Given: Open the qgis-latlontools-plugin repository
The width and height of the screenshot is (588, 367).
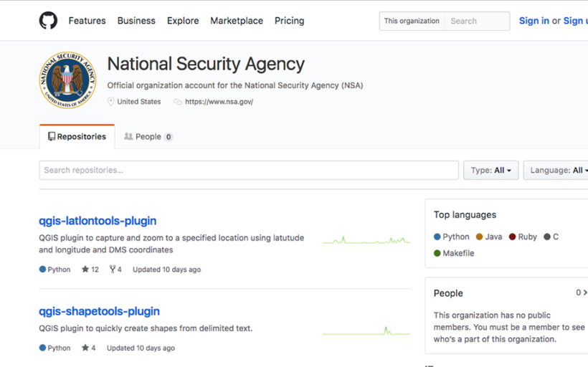Looking at the screenshot, I should pos(98,221).
